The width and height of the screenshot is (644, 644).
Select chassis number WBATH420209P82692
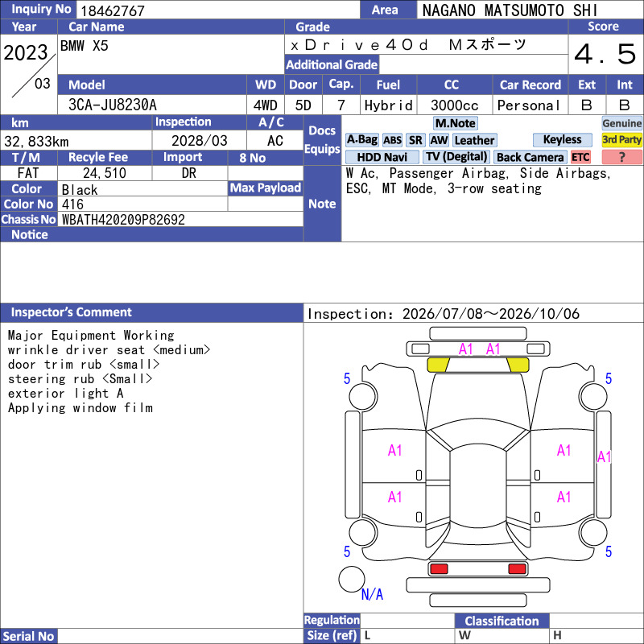[x=123, y=220]
